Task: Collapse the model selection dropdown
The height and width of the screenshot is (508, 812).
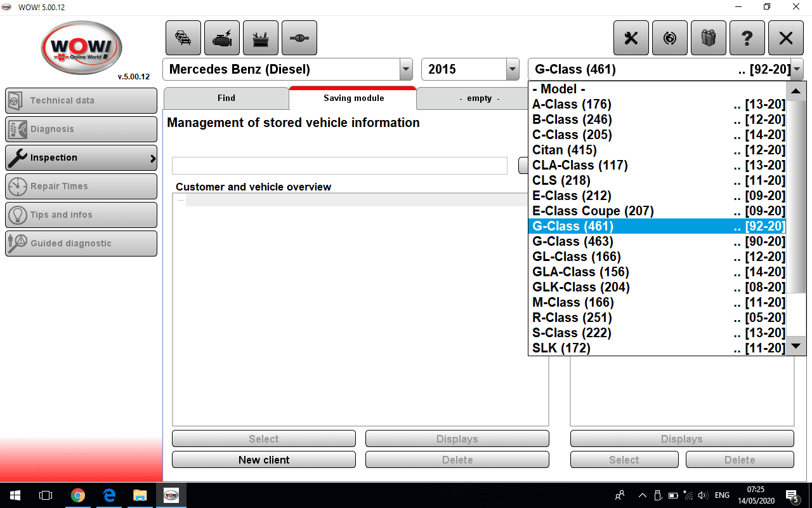Action: pyautogui.click(x=796, y=69)
